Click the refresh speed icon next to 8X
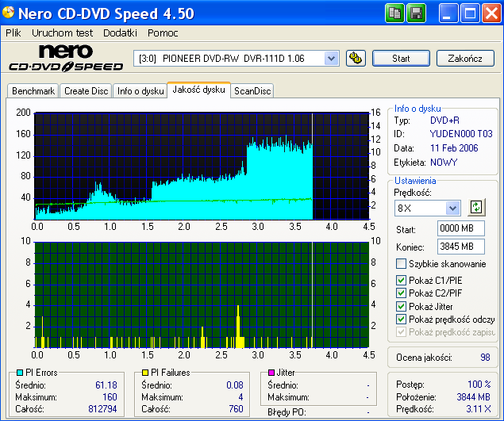Viewport: 504px width, 421px height. (476, 208)
